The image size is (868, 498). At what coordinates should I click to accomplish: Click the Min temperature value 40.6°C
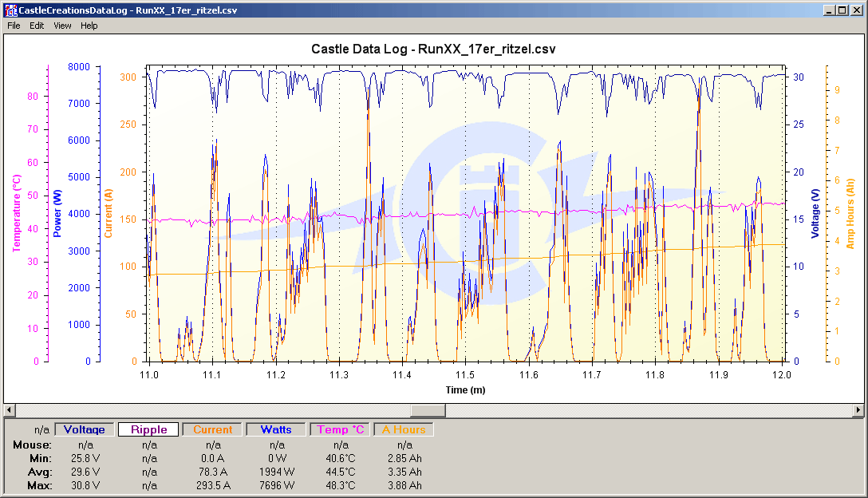[341, 459]
